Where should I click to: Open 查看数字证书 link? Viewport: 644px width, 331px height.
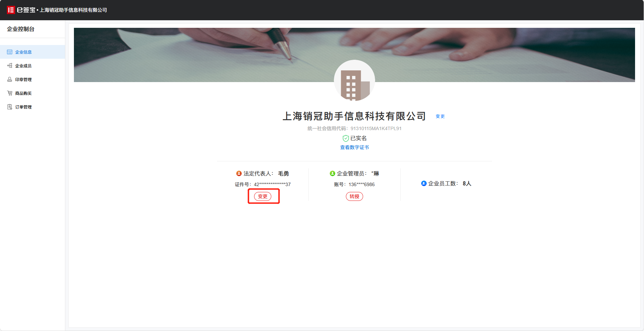click(354, 147)
